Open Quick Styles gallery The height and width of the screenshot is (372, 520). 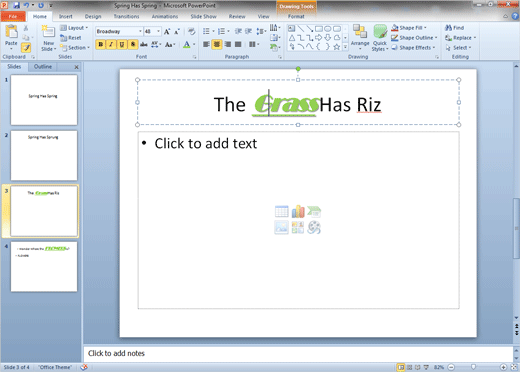pyautogui.click(x=380, y=38)
